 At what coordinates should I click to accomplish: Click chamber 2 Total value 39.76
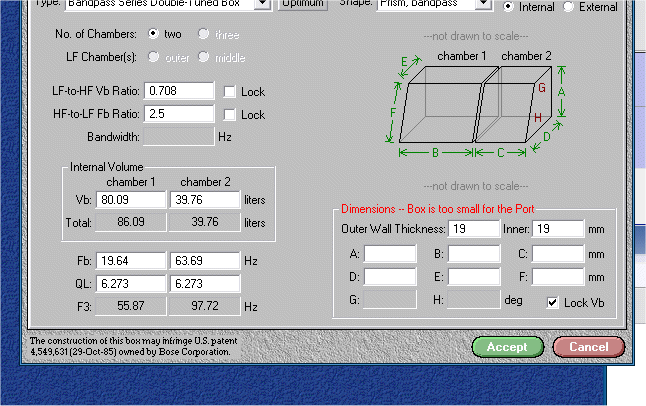[205, 222]
